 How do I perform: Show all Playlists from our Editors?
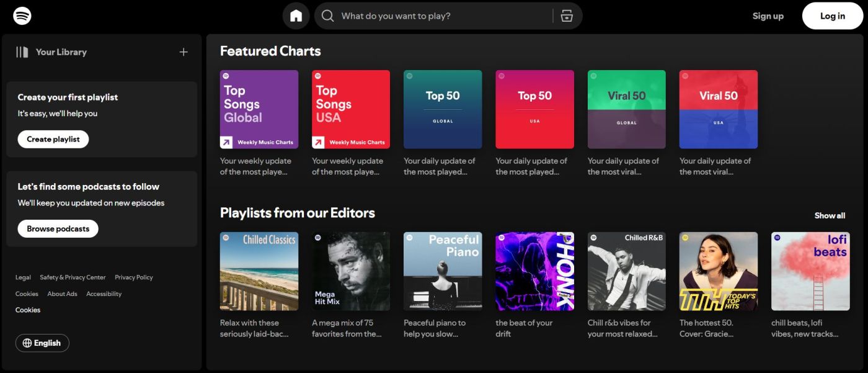coord(830,215)
